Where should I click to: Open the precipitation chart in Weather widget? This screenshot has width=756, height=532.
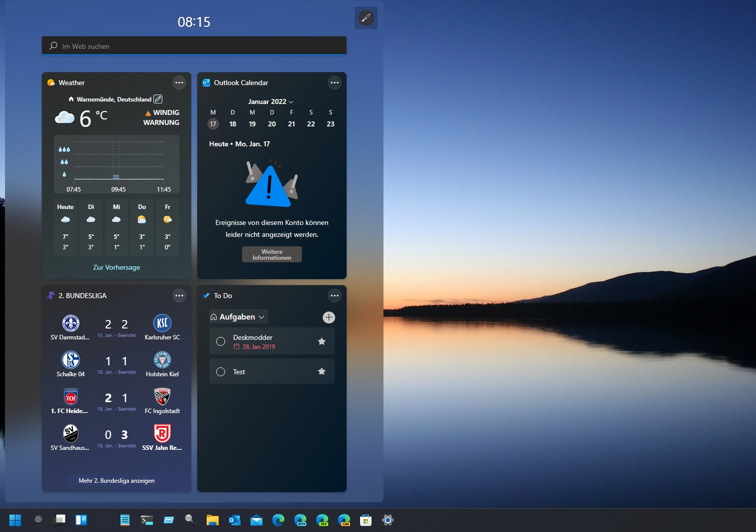(x=117, y=164)
